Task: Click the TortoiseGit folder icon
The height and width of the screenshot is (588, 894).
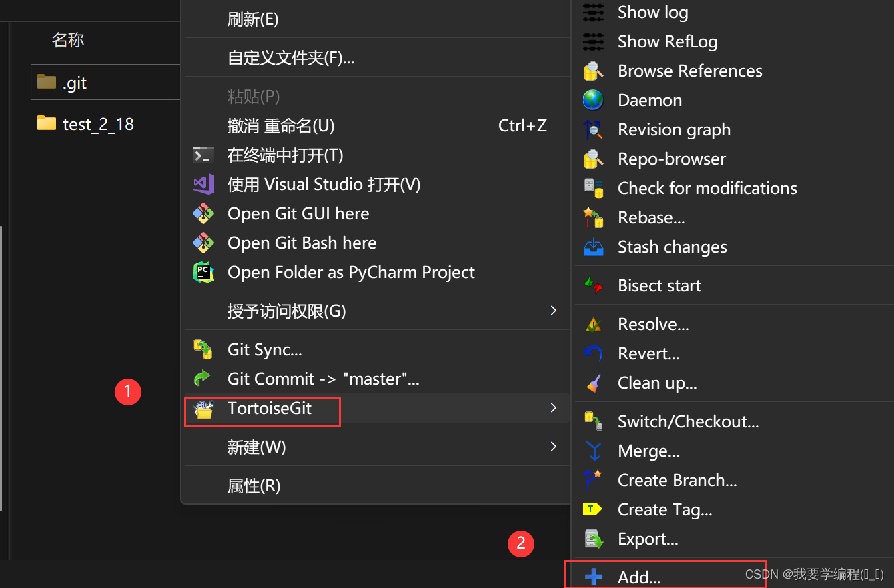Action: point(203,409)
